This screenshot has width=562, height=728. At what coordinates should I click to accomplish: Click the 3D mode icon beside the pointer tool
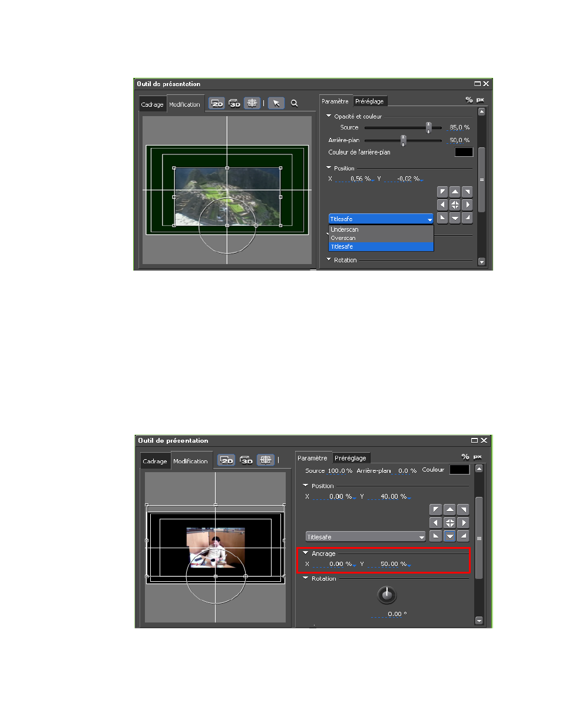(234, 103)
